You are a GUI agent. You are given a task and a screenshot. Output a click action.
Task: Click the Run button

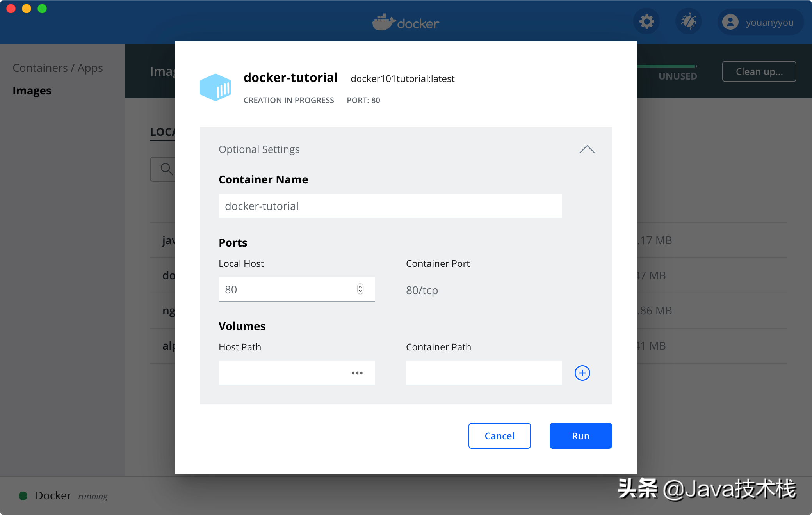click(581, 436)
